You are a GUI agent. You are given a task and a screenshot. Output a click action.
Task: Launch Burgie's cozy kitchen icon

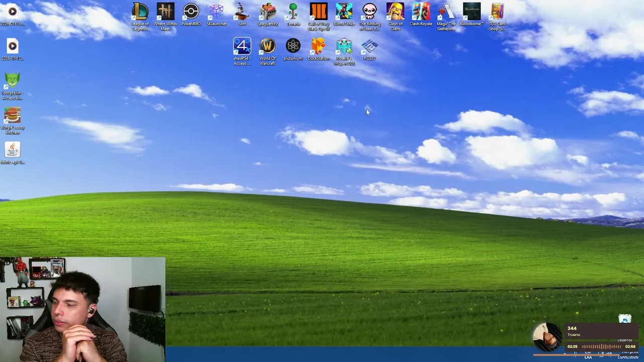(13, 121)
